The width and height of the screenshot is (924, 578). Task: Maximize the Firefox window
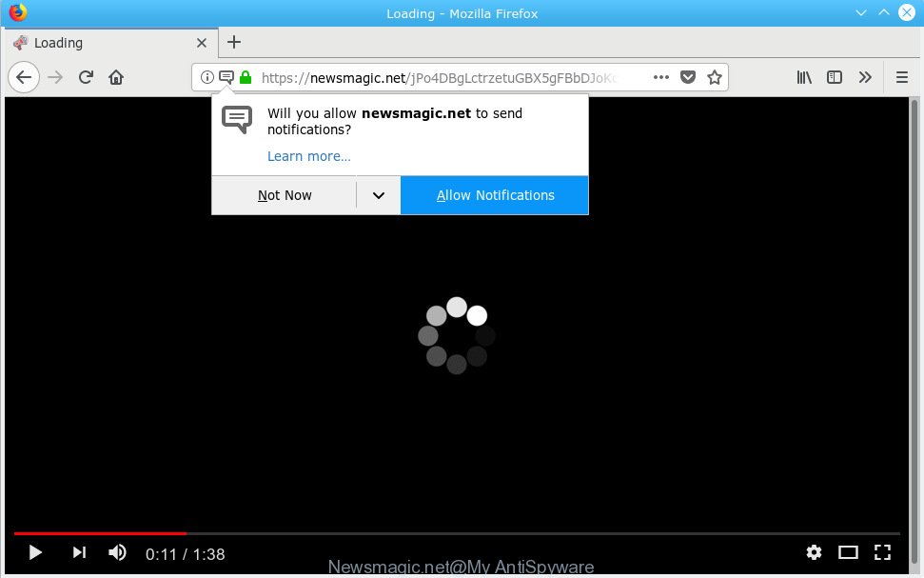tap(884, 12)
